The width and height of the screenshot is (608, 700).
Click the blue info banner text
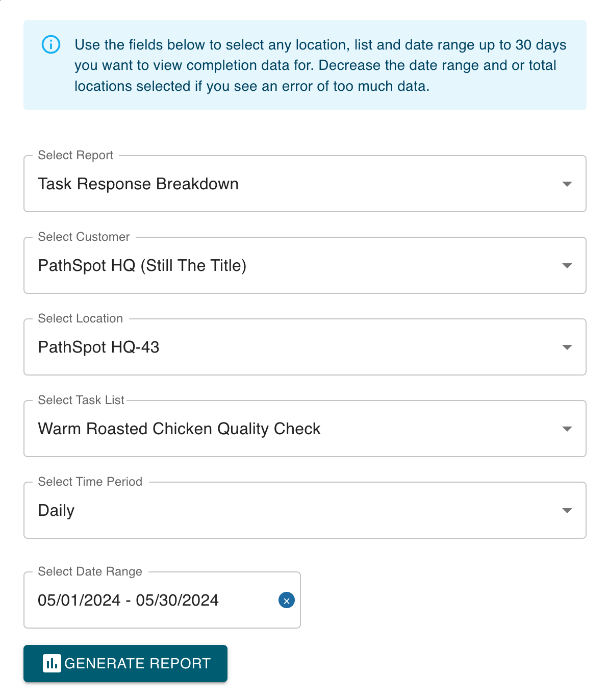[320, 65]
